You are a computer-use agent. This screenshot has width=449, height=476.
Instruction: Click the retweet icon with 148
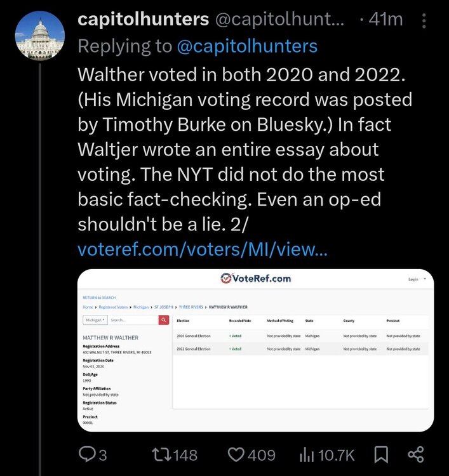tap(159, 454)
